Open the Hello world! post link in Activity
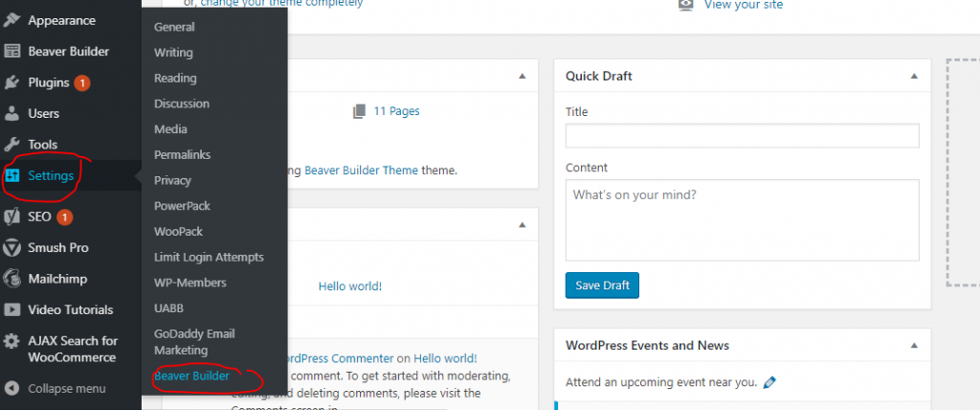This screenshot has height=410, width=980. 350,286
